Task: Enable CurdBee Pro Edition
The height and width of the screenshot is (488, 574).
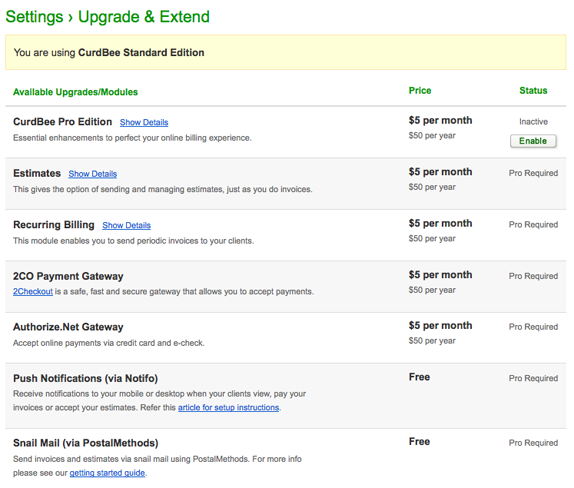Action: (533, 141)
